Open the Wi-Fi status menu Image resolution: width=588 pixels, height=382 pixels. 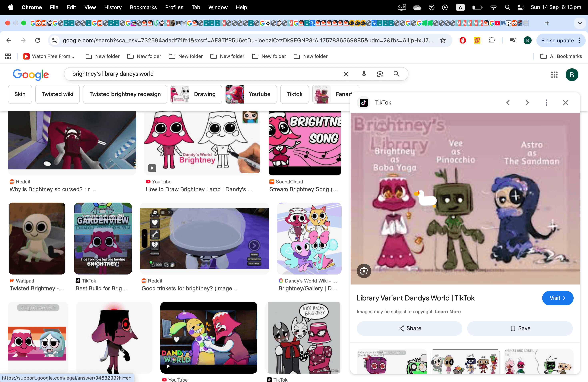point(493,7)
